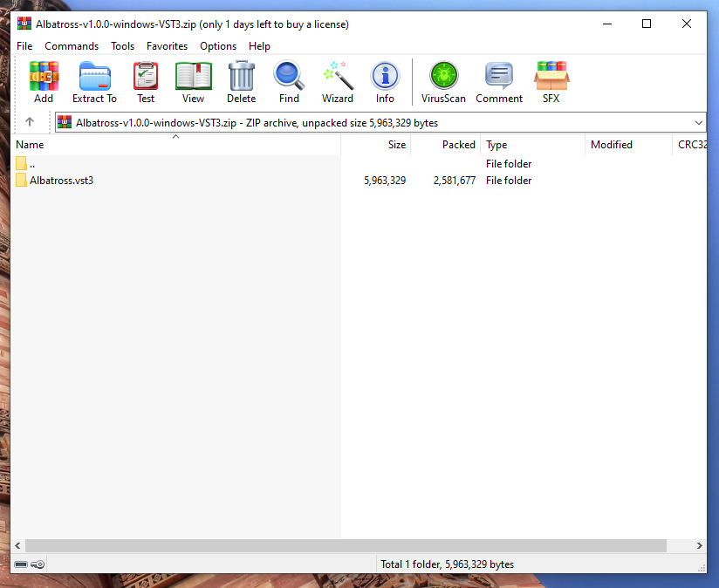Sort by the Type column header
Screen dimensions: 719x588
(533, 145)
